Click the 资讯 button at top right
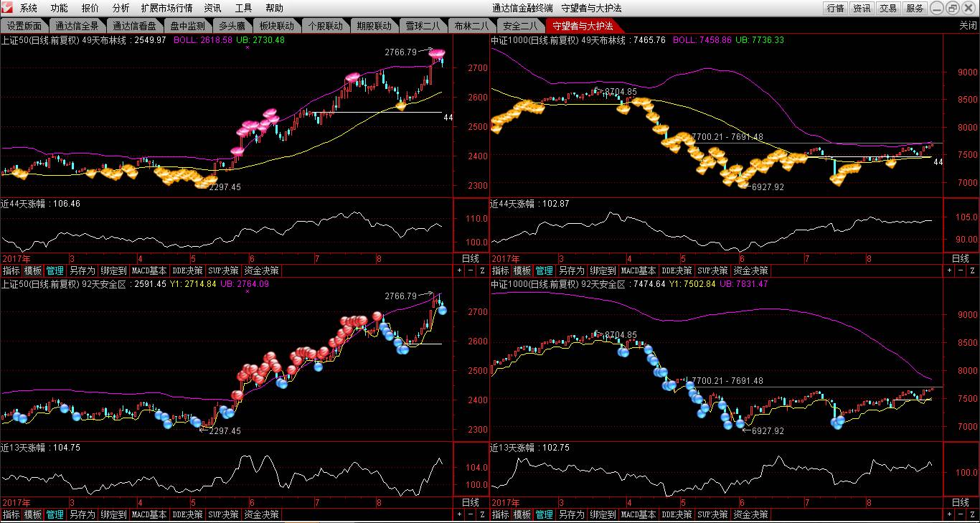 click(862, 8)
